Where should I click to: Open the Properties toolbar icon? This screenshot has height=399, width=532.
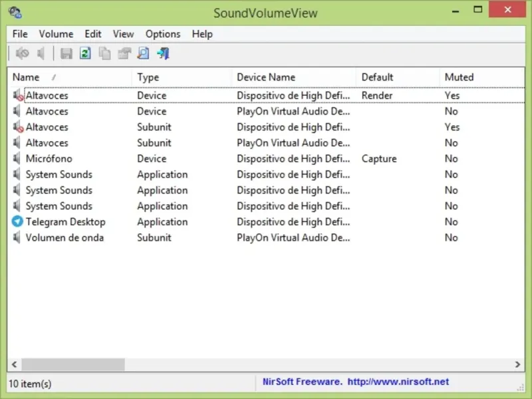click(x=124, y=53)
